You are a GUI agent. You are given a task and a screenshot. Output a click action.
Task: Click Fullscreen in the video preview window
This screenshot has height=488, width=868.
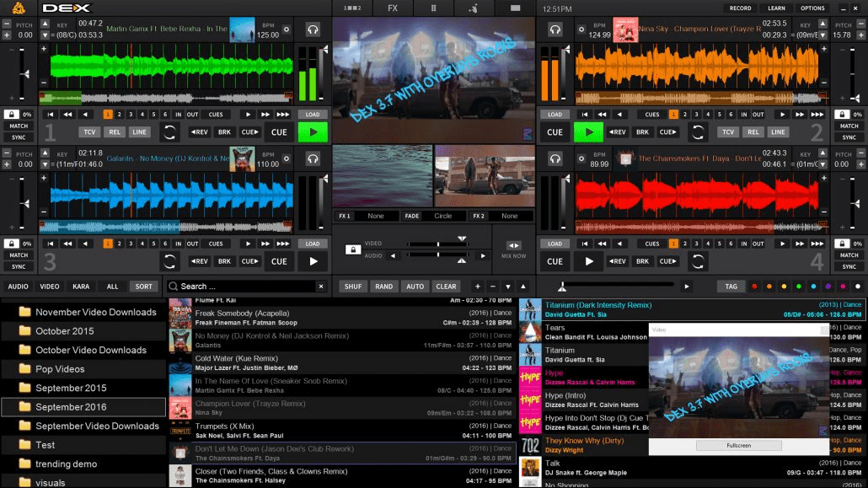tap(738, 445)
